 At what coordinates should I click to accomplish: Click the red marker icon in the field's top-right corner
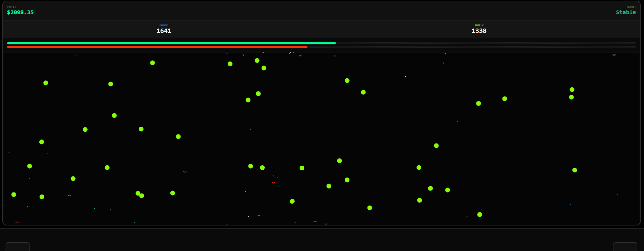(x=614, y=55)
